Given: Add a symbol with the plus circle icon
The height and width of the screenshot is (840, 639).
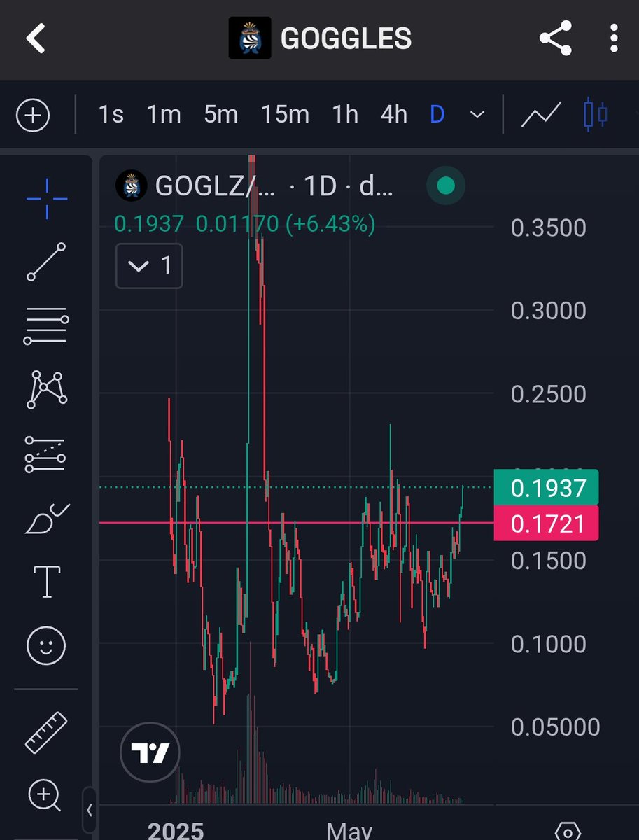Looking at the screenshot, I should click(33, 114).
